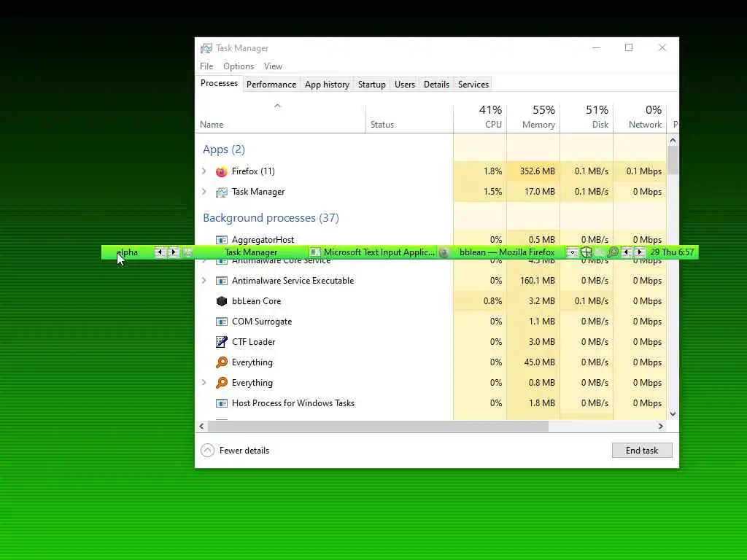Click the Everything magnifier tray icon
The width and height of the screenshot is (747, 560).
click(x=613, y=252)
